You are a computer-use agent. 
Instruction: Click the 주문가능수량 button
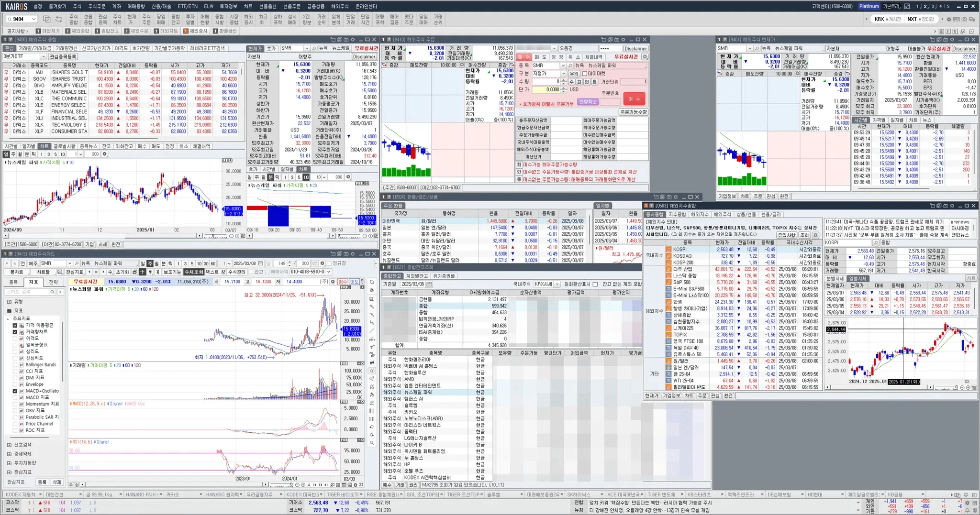pyautogui.click(x=634, y=112)
